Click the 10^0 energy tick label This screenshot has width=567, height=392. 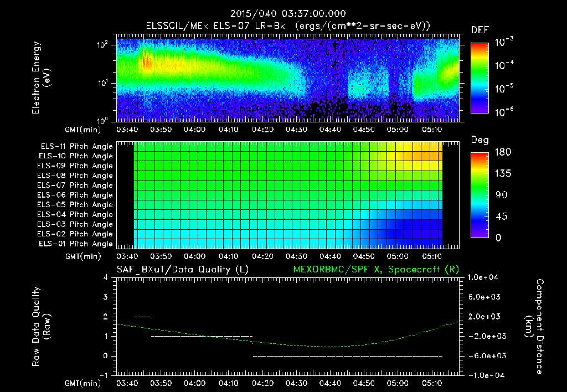[102, 120]
